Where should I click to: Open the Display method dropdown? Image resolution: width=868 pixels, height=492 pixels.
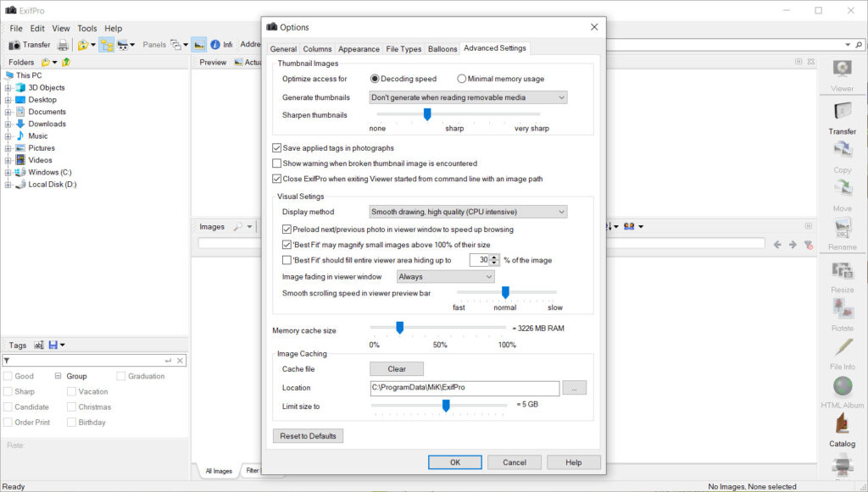pos(468,213)
